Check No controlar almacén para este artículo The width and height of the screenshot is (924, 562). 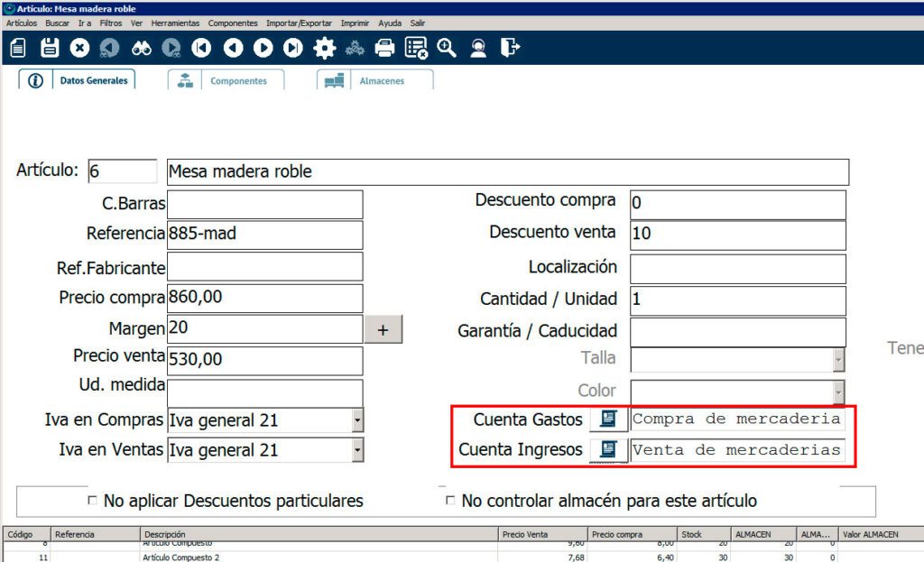pyautogui.click(x=450, y=500)
